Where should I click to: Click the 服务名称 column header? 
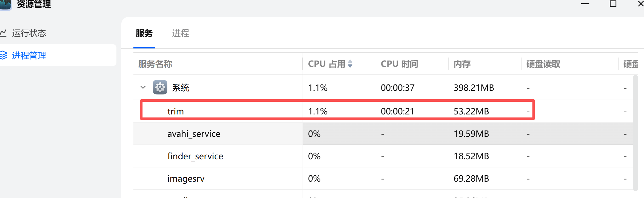pyautogui.click(x=155, y=64)
